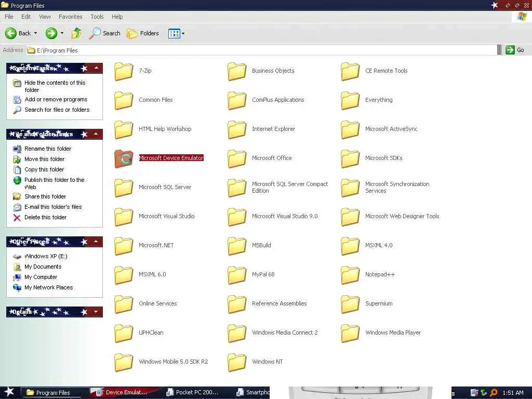This screenshot has width=532, height=399.
Task: Collapse the Other Places panel
Action: (x=96, y=242)
